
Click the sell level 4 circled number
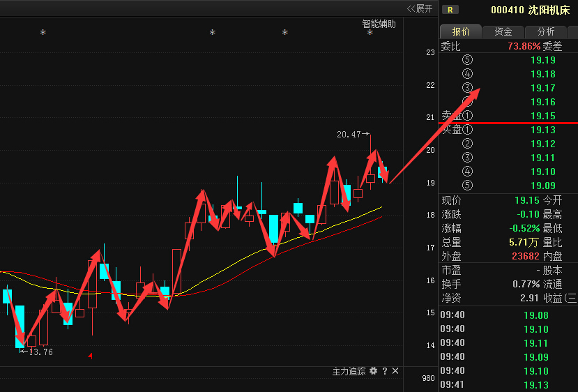[x=467, y=74]
